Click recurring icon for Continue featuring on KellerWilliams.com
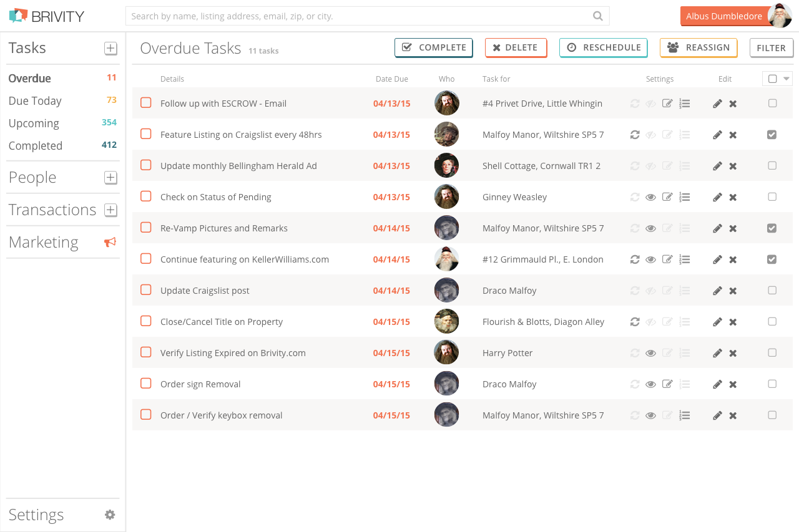Screen dimensions: 799x532 point(635,259)
